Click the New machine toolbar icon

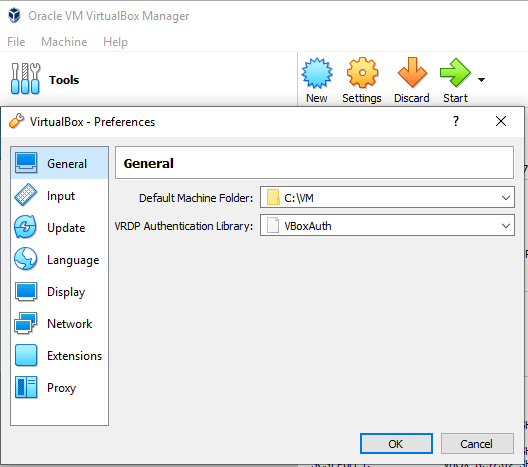pyautogui.click(x=317, y=73)
